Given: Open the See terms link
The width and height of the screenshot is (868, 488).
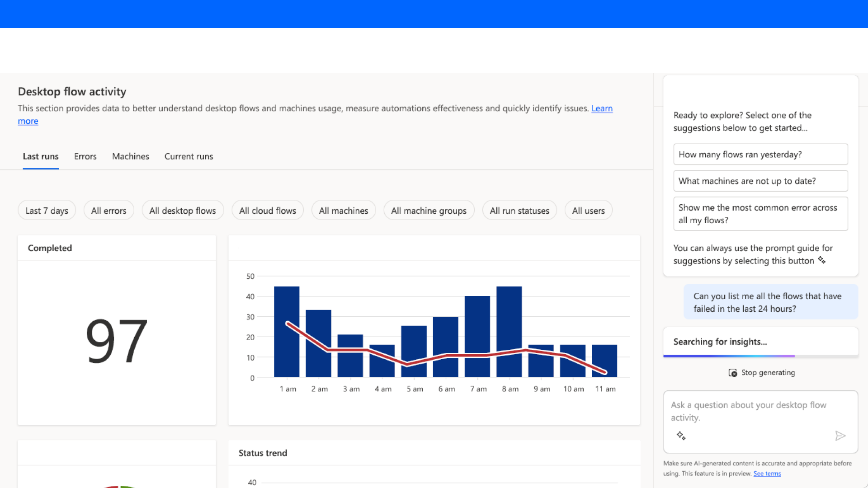Looking at the screenshot, I should tap(767, 474).
